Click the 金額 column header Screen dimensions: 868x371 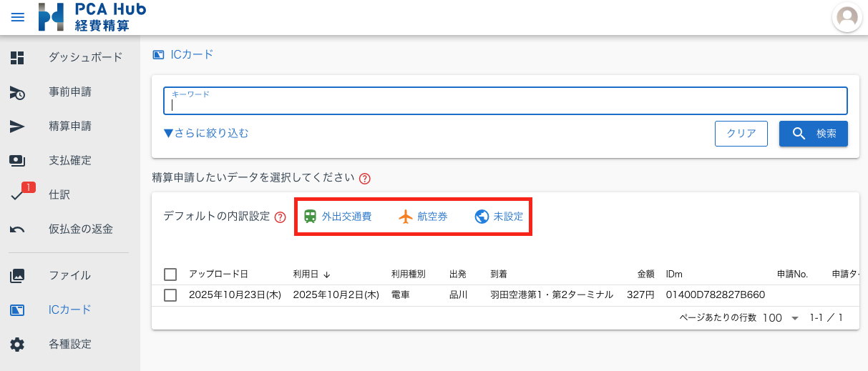tap(645, 274)
